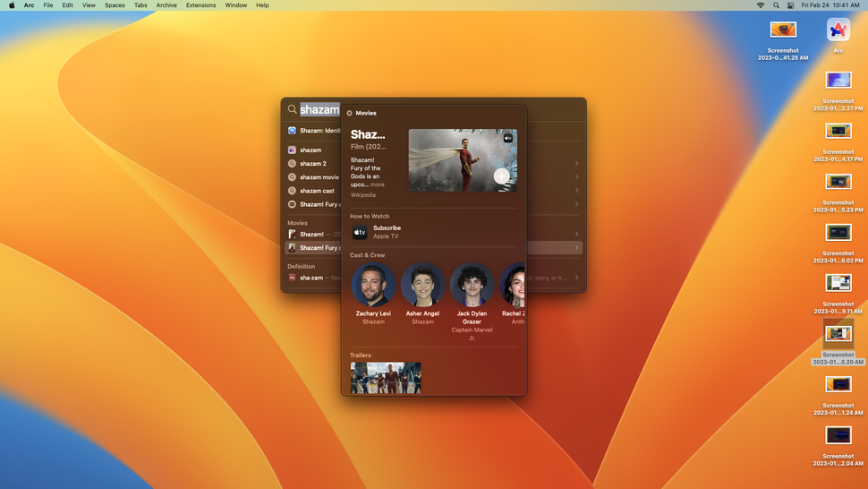Viewport: 868px width, 489px height.
Task: Expand the chevron on the news-icon 'Shazam! Fury' row
Action: 576,204
